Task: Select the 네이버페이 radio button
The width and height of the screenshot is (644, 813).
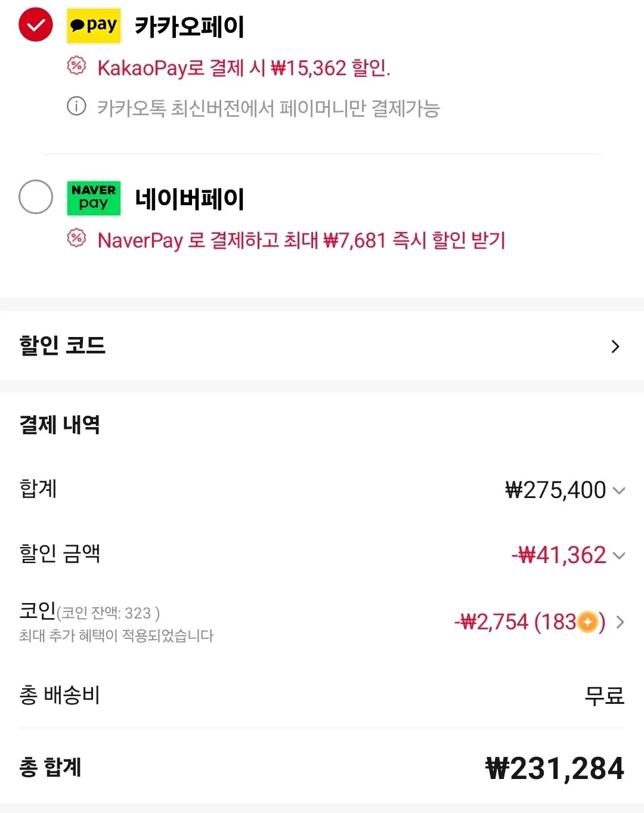Action: pos(36,197)
